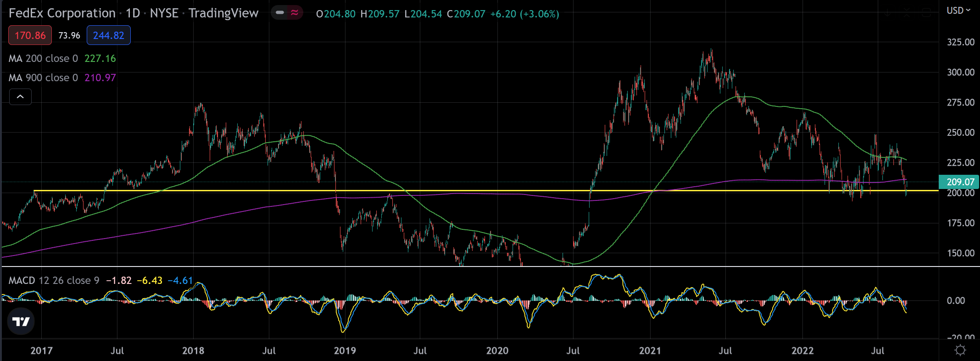The image size is (980, 361).
Task: Click the 325.00 price scale label
Action: coord(961,42)
